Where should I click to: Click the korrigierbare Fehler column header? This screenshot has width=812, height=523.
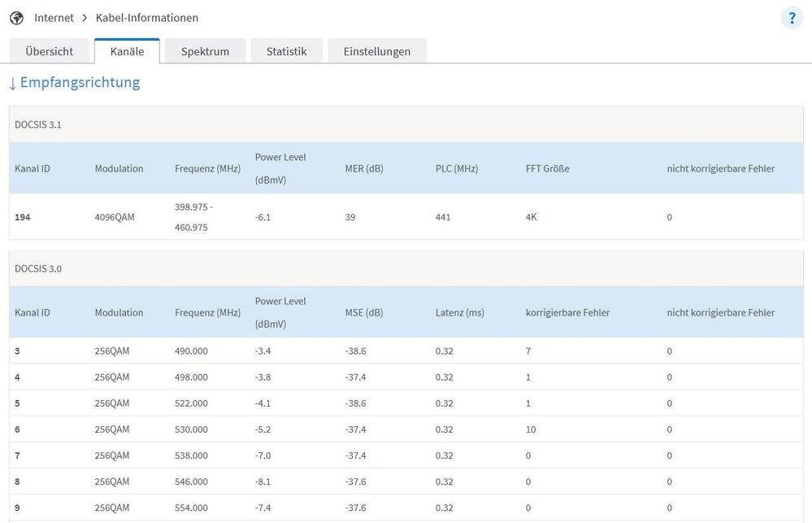tap(567, 312)
